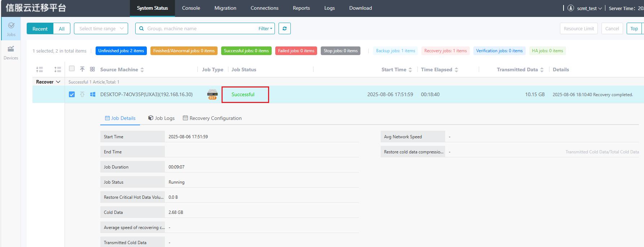Viewport: 644px width, 247px height.
Task: Select the Recovery Configuration tab
Action: coord(212,118)
